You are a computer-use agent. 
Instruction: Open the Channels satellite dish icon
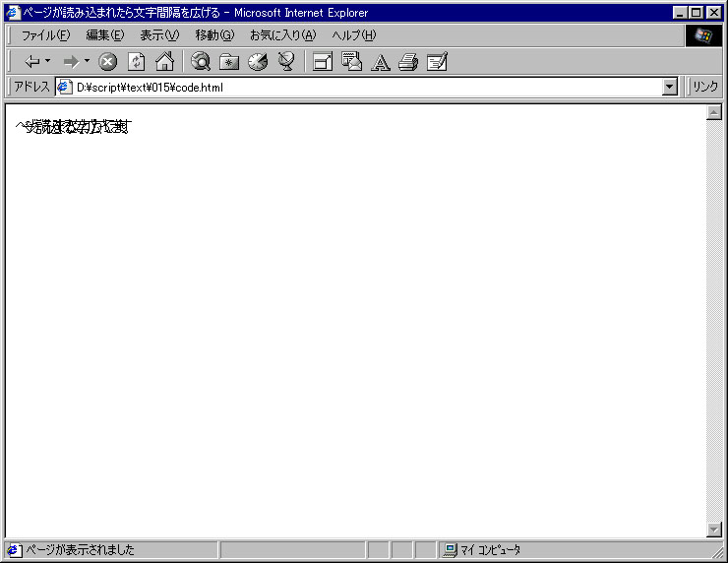[x=286, y=61]
